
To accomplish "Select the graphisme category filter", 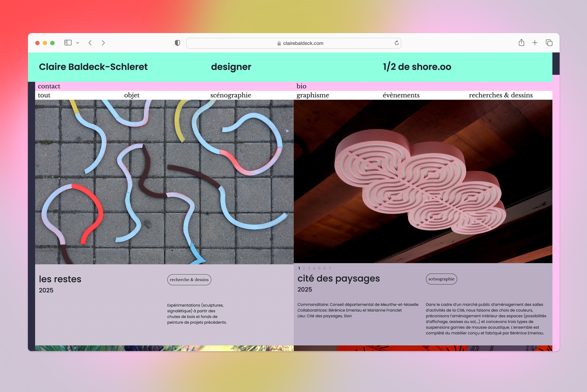I will [x=313, y=95].
